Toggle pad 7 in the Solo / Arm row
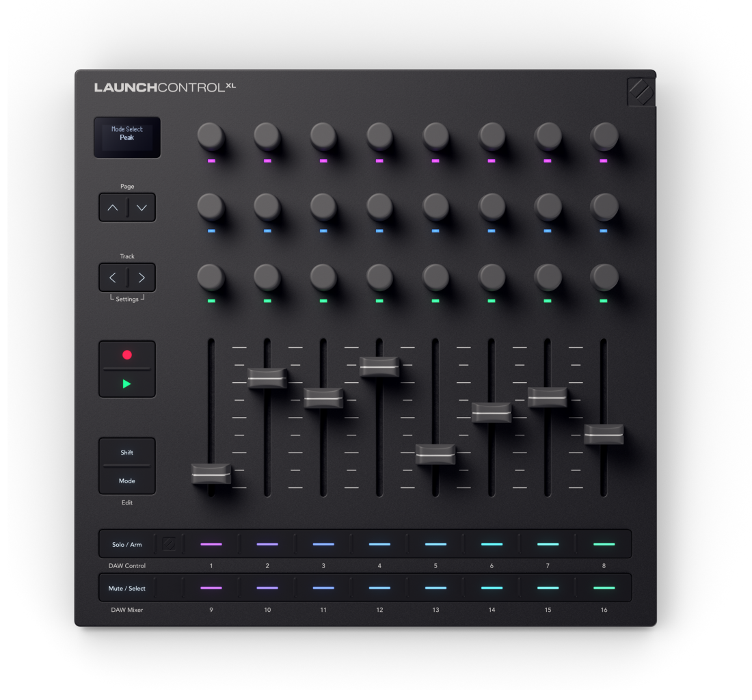 point(548,544)
